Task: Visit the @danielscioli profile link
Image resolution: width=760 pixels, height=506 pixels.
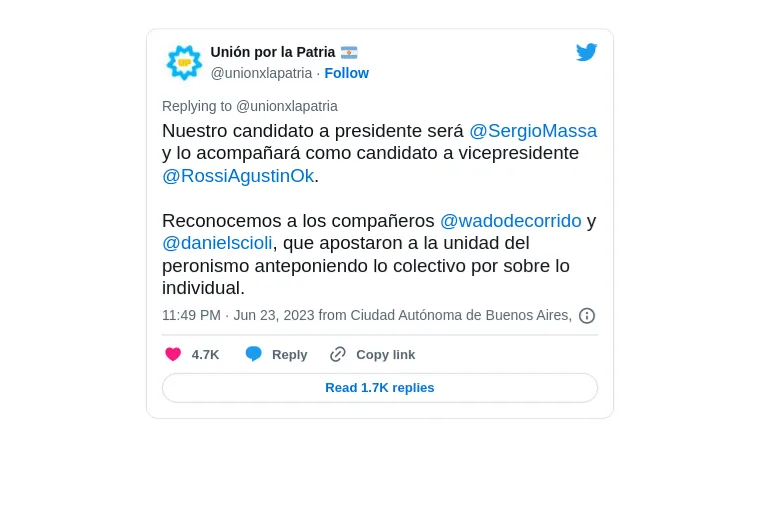Action: point(217,243)
